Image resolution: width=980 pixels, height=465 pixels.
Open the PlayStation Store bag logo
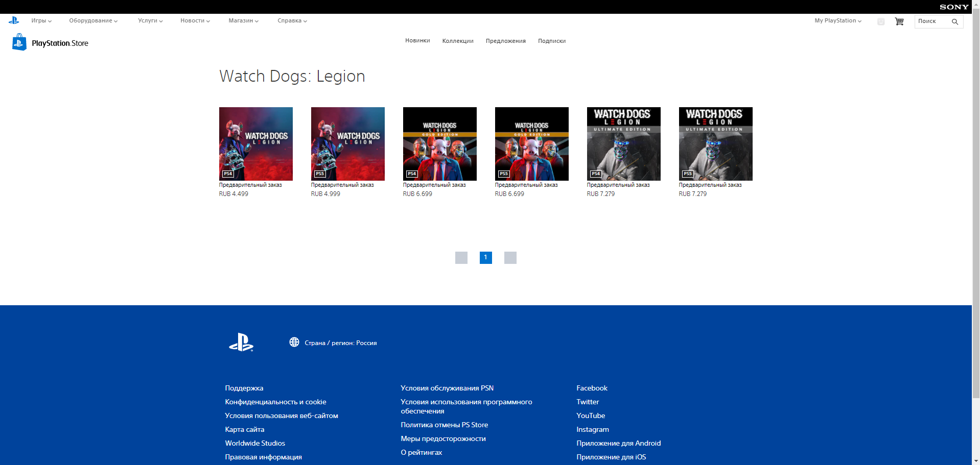pyautogui.click(x=19, y=42)
